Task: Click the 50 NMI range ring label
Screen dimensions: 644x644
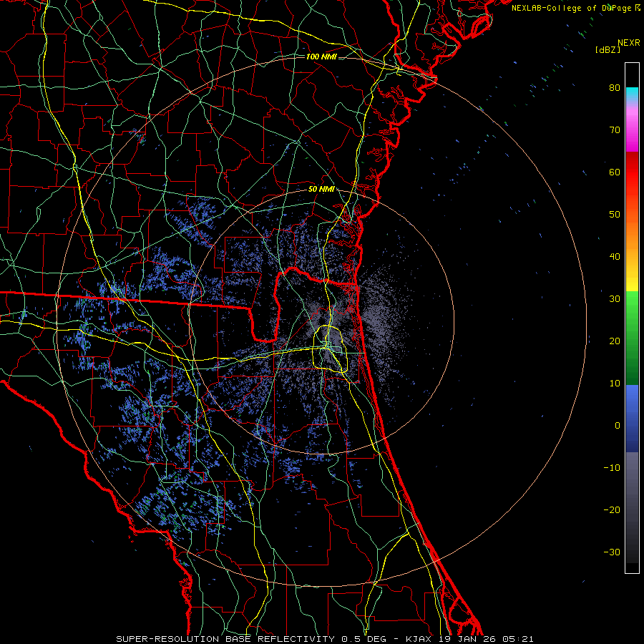Action: click(x=321, y=190)
